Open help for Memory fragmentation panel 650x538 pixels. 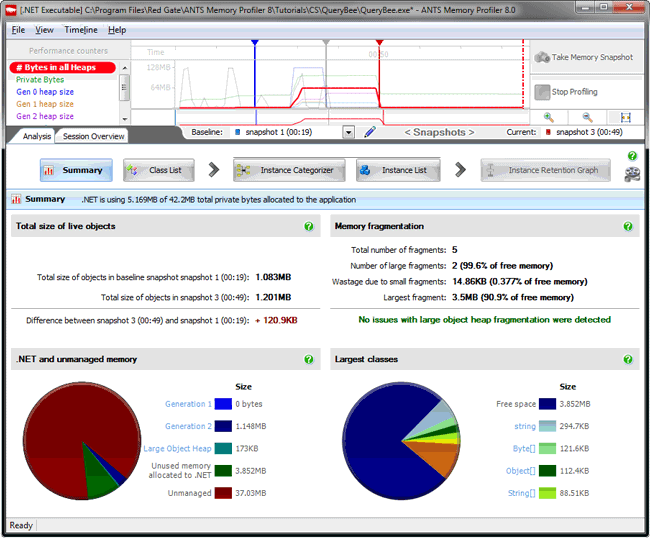pos(628,227)
